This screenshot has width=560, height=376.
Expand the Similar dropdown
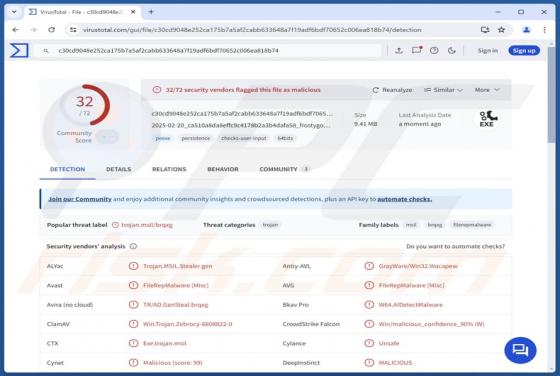443,90
